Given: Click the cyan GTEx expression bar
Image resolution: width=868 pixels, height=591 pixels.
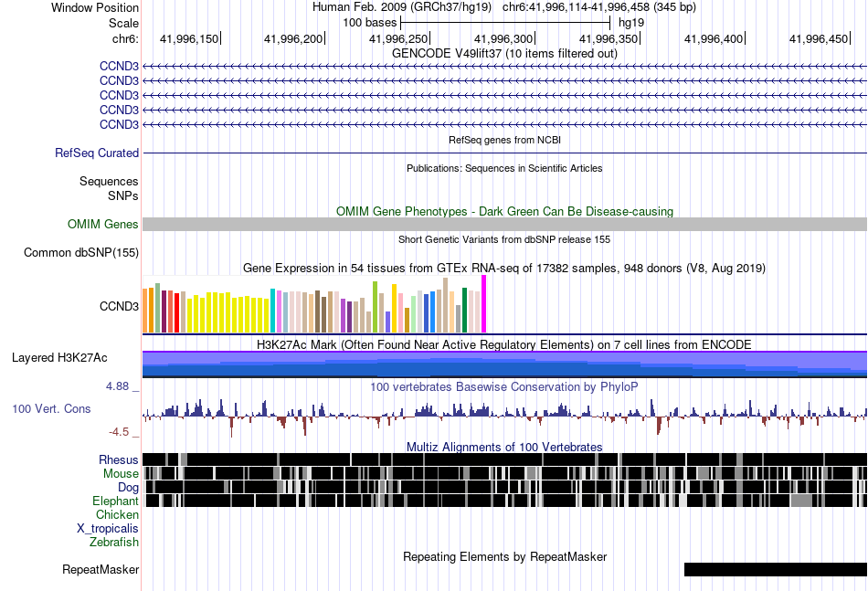Looking at the screenshot, I should click(x=272, y=311).
